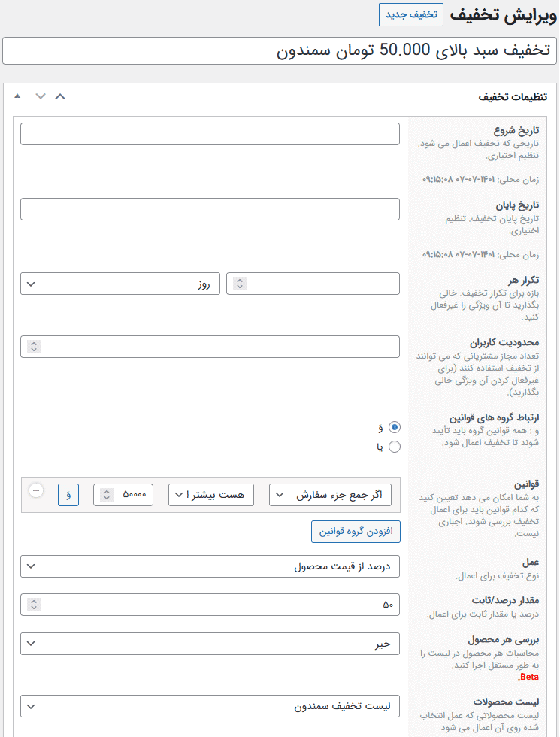560x737 pixels.
Task: Click افزودن گروه قوانین button
Action: (356, 532)
